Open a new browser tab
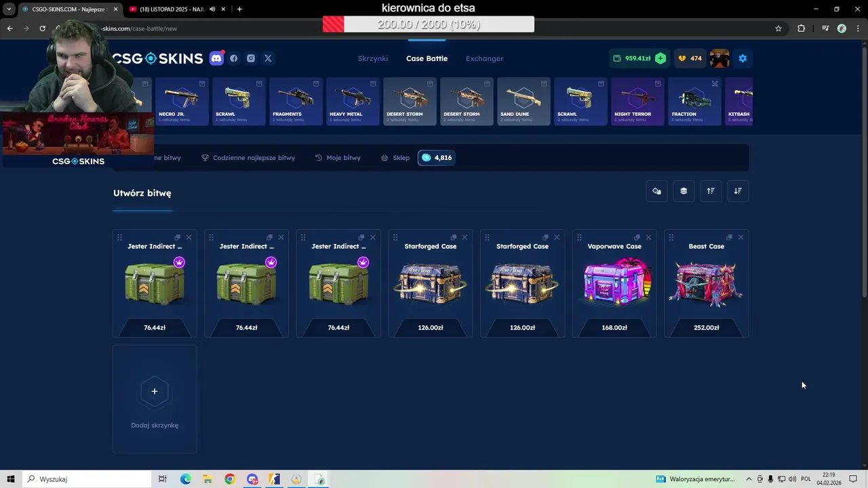This screenshot has height=488, width=868. click(239, 9)
